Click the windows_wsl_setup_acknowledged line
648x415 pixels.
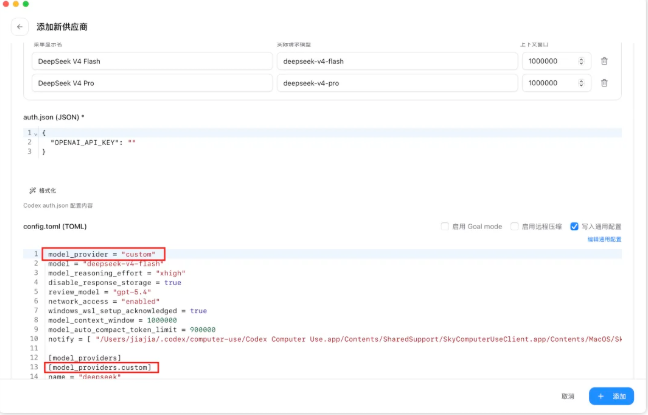point(127,311)
